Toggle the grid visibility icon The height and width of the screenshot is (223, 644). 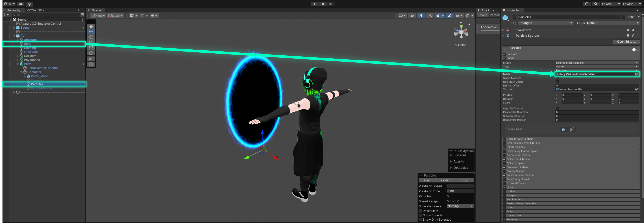click(x=132, y=16)
